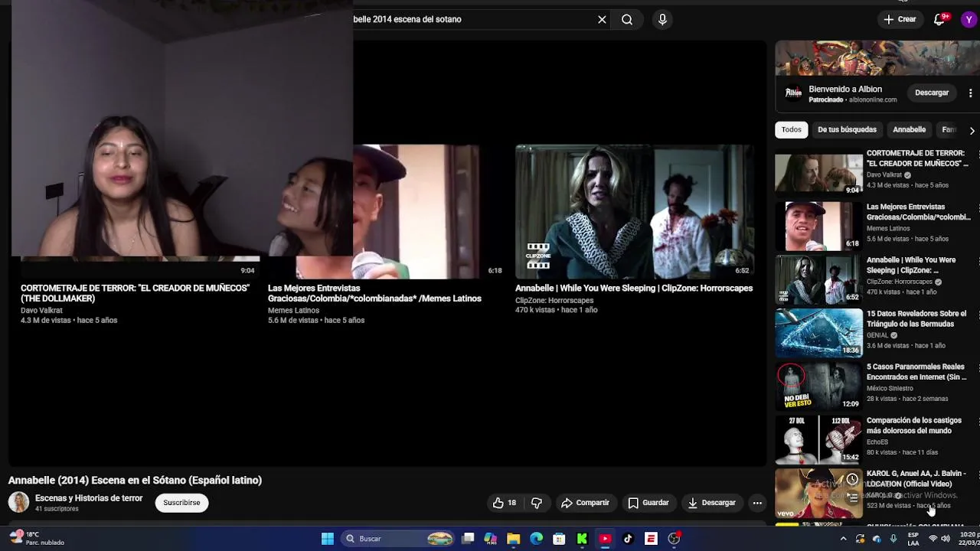Show more filter chips with right arrow
980x551 pixels.
point(972,130)
